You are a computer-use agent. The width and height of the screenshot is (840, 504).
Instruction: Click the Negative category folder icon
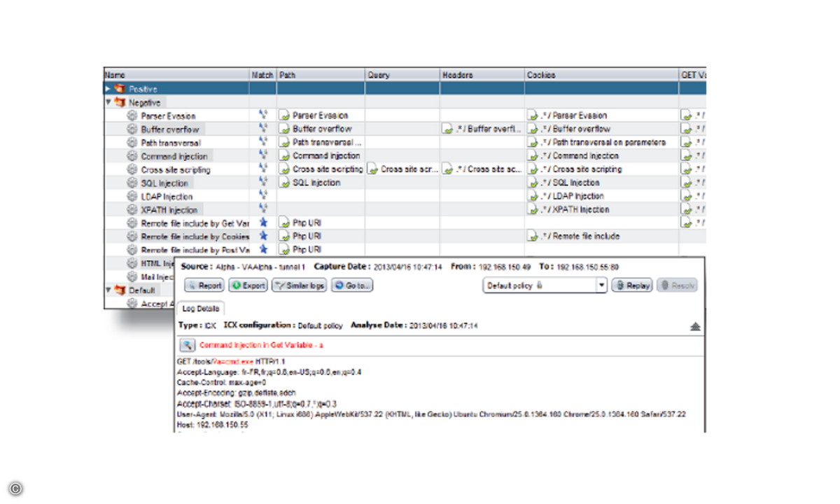coord(120,102)
